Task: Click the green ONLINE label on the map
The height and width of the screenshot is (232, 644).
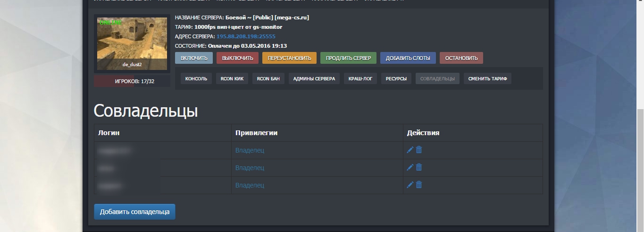Action: point(110,23)
